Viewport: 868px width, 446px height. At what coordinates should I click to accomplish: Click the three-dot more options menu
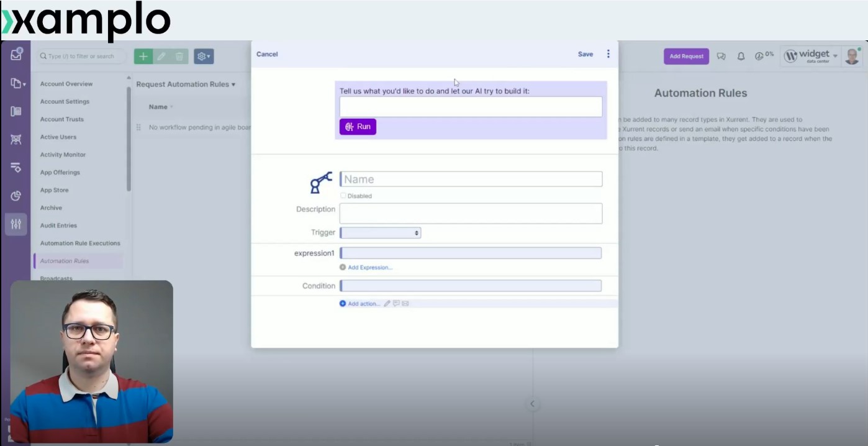[608, 54]
